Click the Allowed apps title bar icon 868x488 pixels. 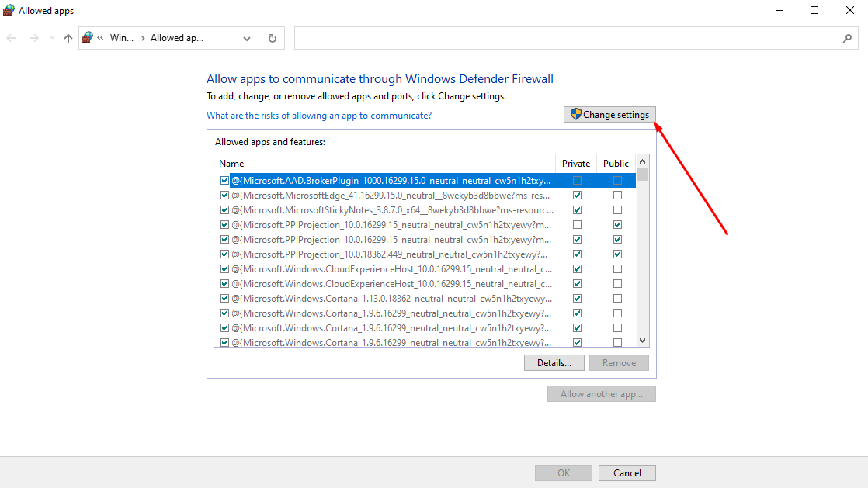pyautogui.click(x=9, y=11)
